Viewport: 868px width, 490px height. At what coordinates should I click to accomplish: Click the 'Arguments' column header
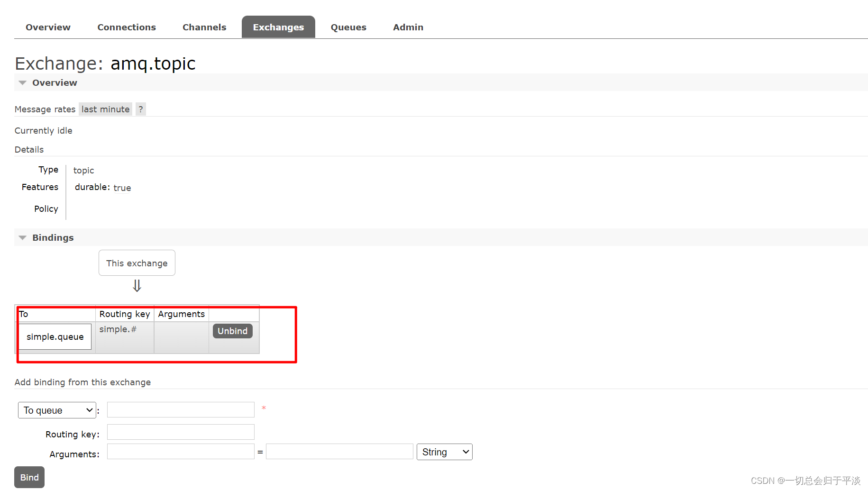click(182, 314)
